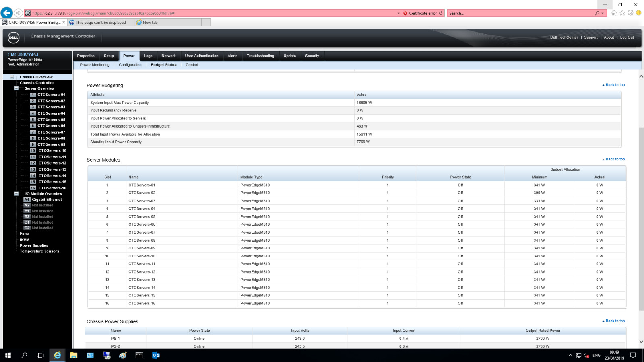Collapse the I/O Module Overview node
Screen dimensions: 644x362
(x=17, y=194)
